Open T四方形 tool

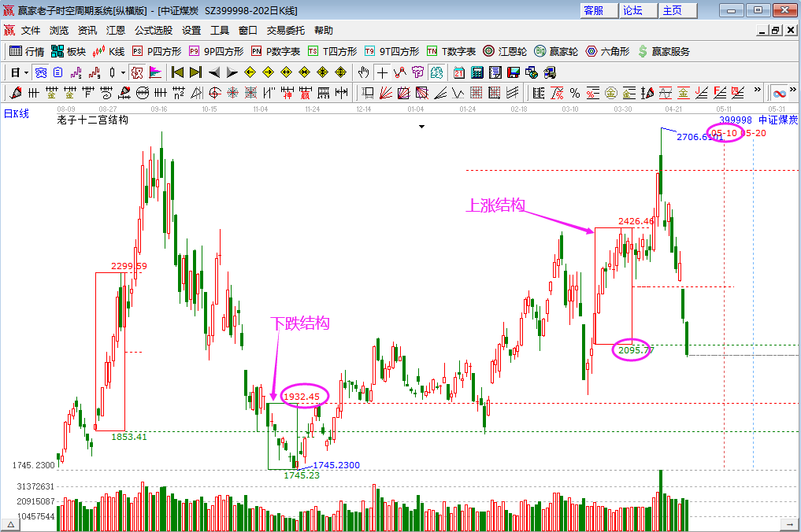pos(332,51)
